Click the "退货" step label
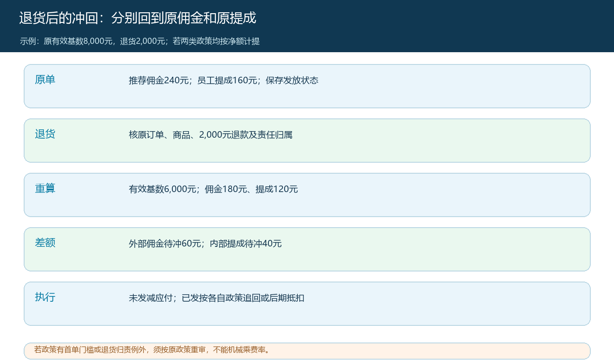The image size is (614, 364). (45, 134)
